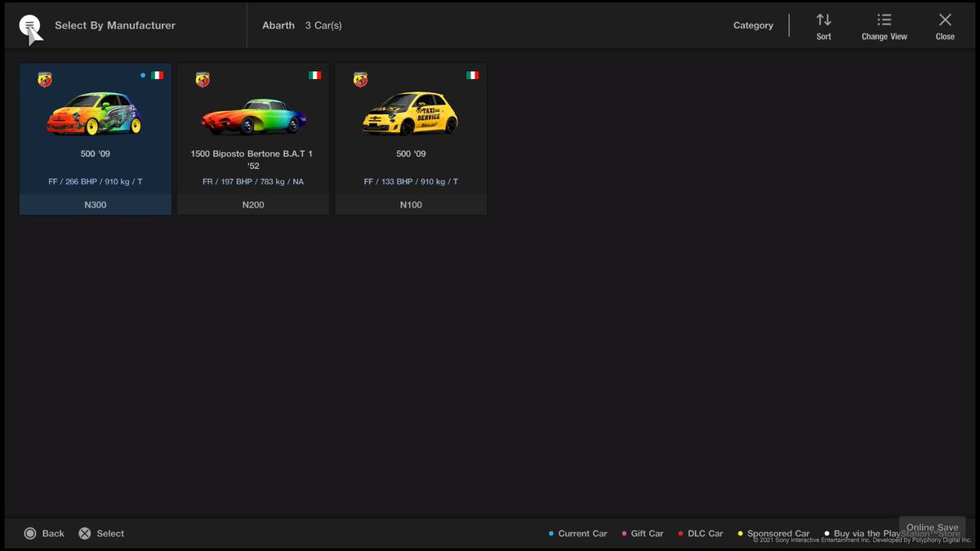Click the 3 Car(s) count text
The width and height of the screenshot is (980, 551).
tap(323, 25)
